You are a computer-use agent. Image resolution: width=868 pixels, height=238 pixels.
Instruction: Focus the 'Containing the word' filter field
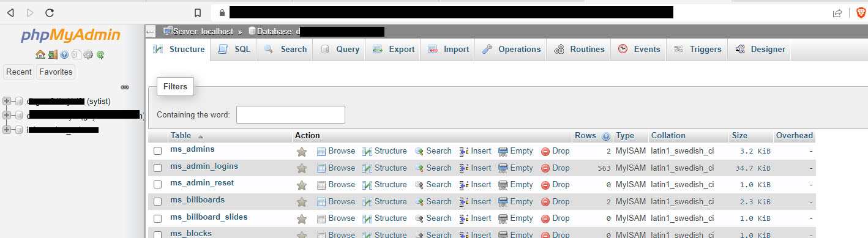291,114
